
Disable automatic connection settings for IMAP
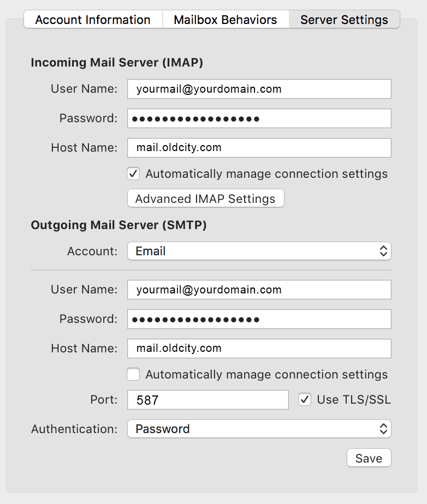click(133, 174)
